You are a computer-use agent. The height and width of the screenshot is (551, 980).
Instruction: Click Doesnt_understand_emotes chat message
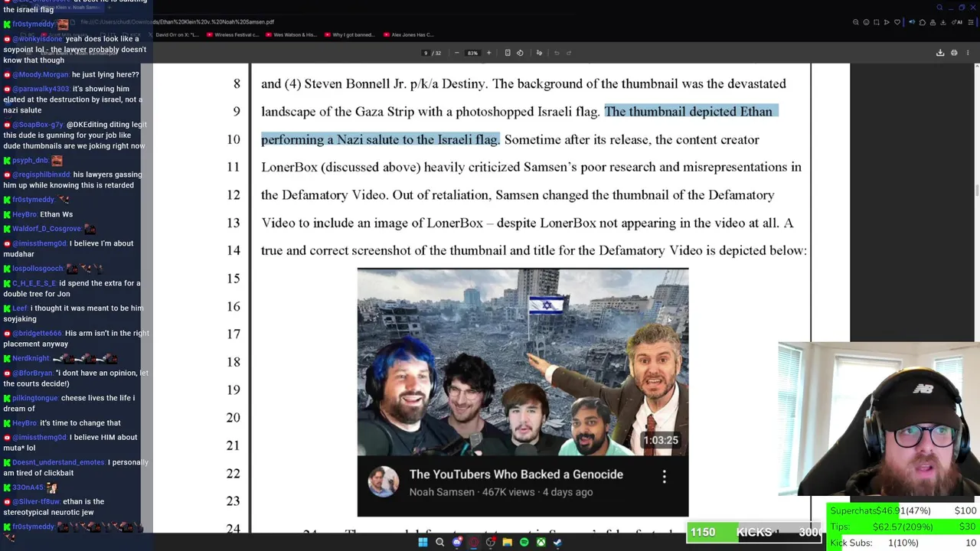(76, 468)
